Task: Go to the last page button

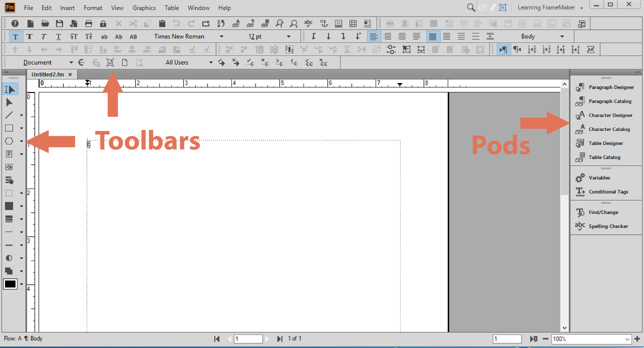Action: (280, 339)
